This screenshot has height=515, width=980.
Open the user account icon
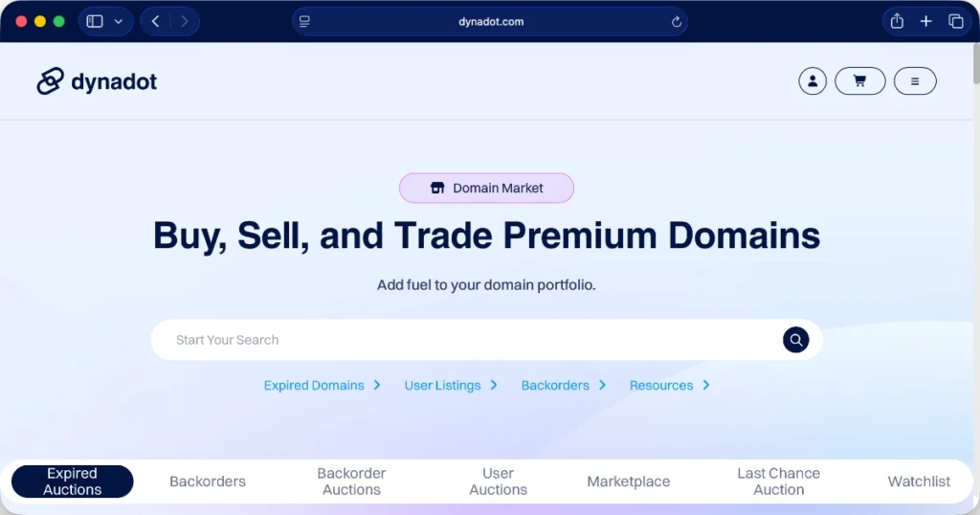click(813, 80)
